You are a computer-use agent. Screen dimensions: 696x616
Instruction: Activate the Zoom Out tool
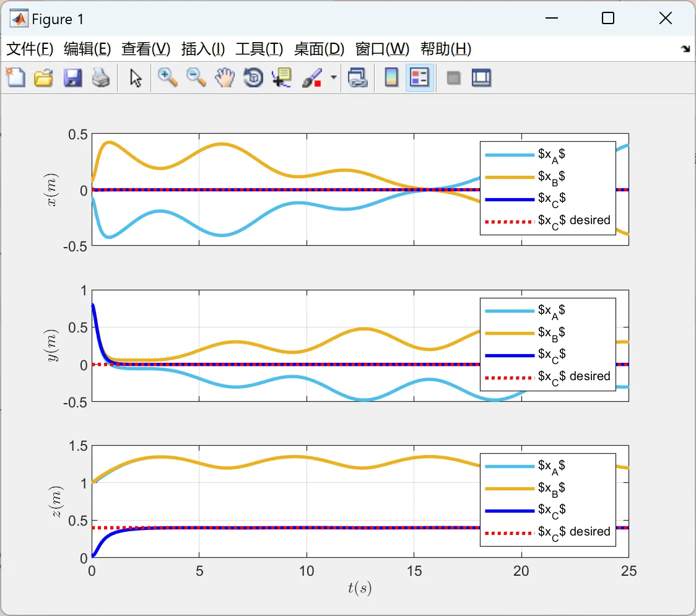(x=196, y=77)
